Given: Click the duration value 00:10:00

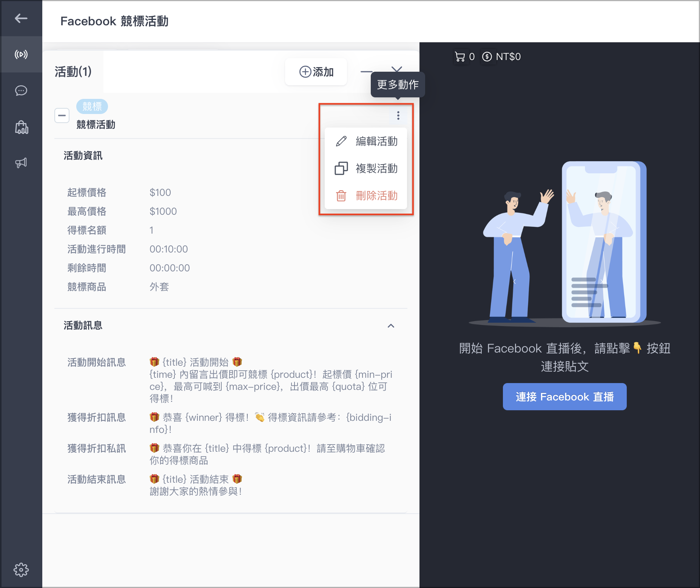Looking at the screenshot, I should click(x=169, y=249).
